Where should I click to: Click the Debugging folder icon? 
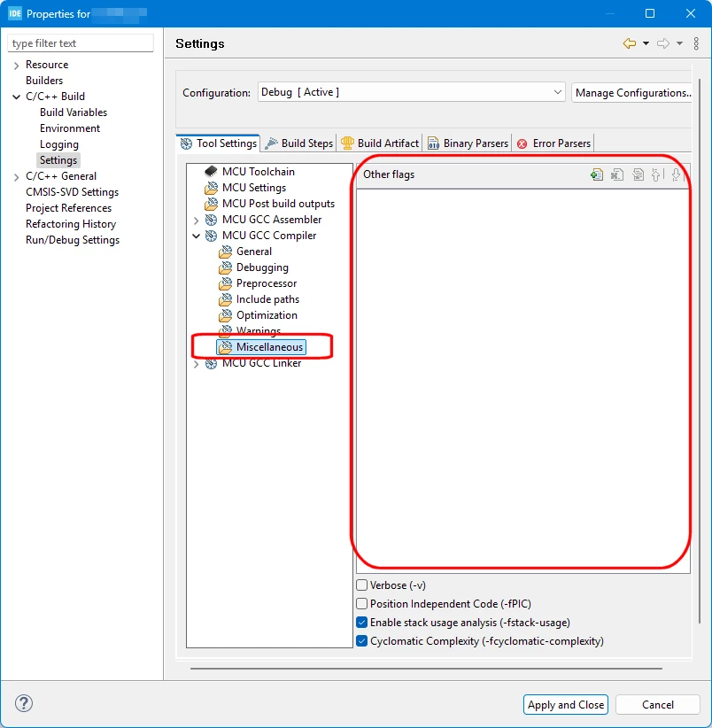(x=225, y=267)
